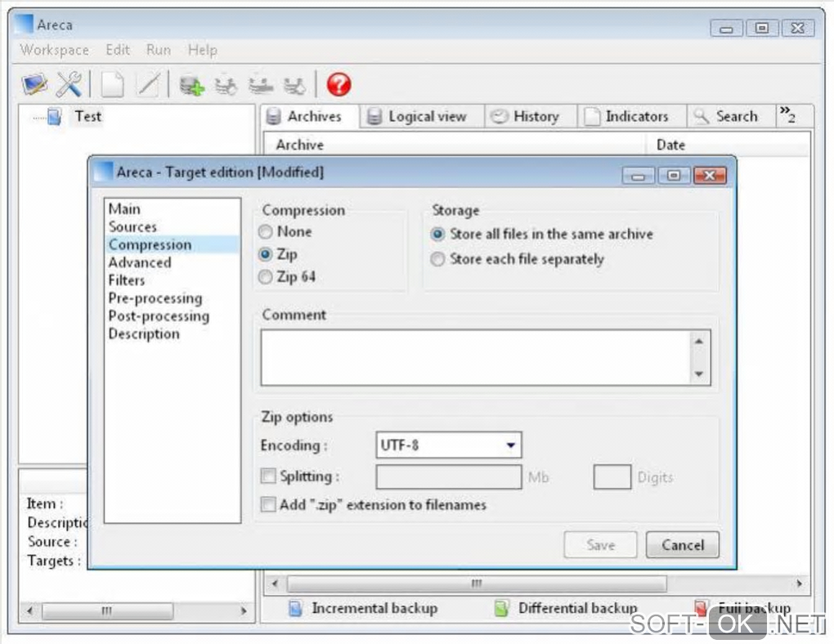834x644 pixels.
Task: Open the Encoding UTF-8 dropdown
Action: pyautogui.click(x=448, y=445)
